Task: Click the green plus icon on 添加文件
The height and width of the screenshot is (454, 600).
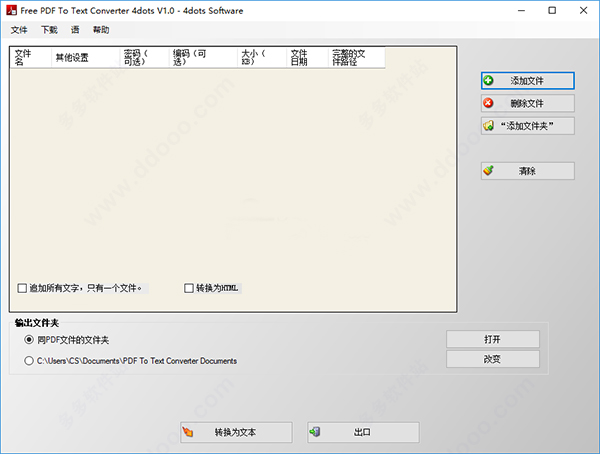Action: (488, 81)
